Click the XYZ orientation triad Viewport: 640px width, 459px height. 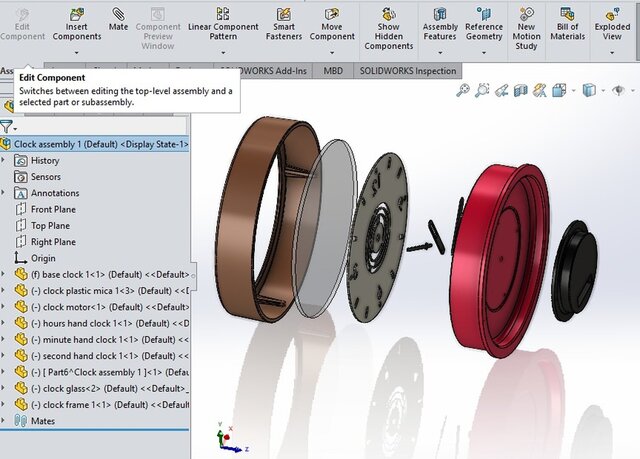(x=231, y=438)
